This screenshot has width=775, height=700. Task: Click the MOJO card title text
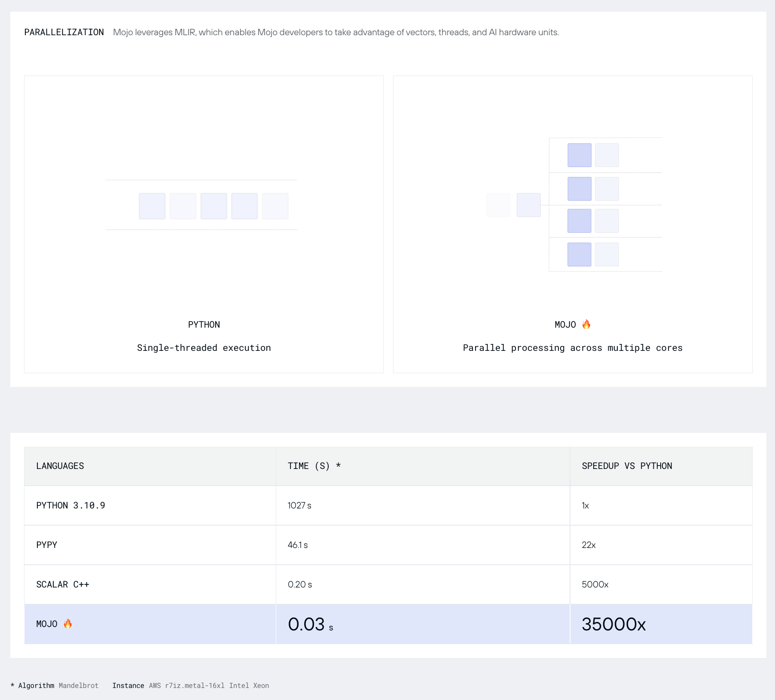tap(565, 325)
